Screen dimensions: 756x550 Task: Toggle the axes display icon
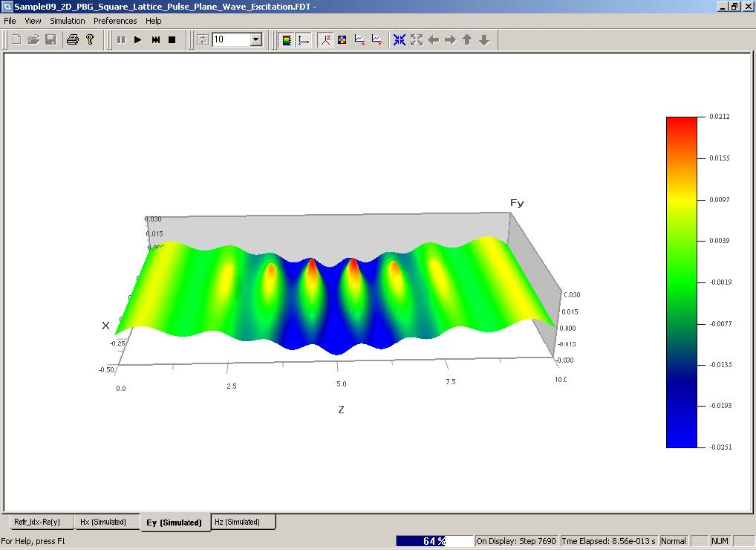tap(304, 40)
